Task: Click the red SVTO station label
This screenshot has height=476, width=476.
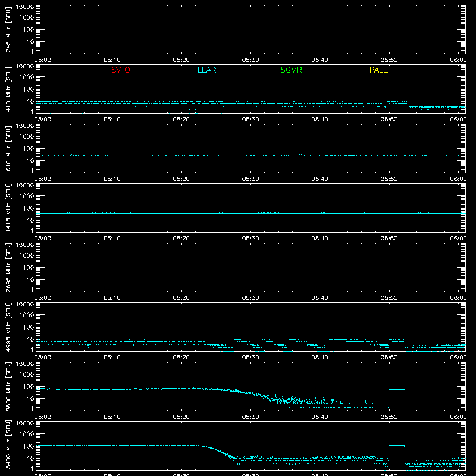Action: (x=121, y=70)
